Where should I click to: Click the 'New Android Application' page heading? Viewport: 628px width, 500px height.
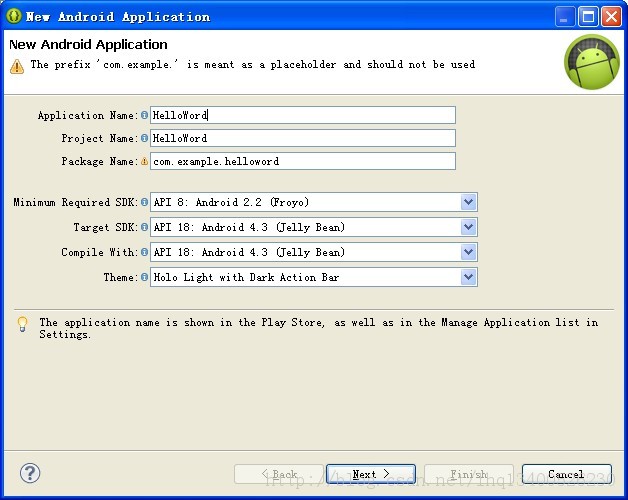pos(88,44)
